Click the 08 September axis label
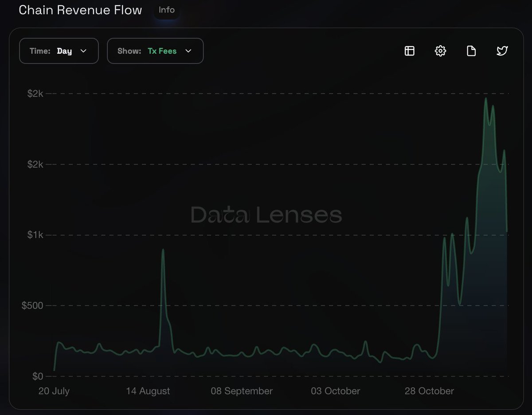Viewport: 532px width, 415px height. 242,391
